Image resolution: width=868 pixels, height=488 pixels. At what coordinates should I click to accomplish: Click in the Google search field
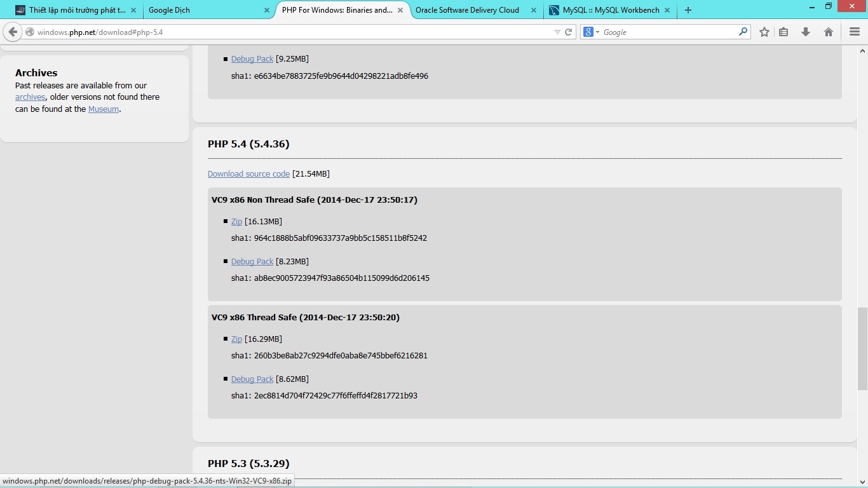[x=667, y=32]
